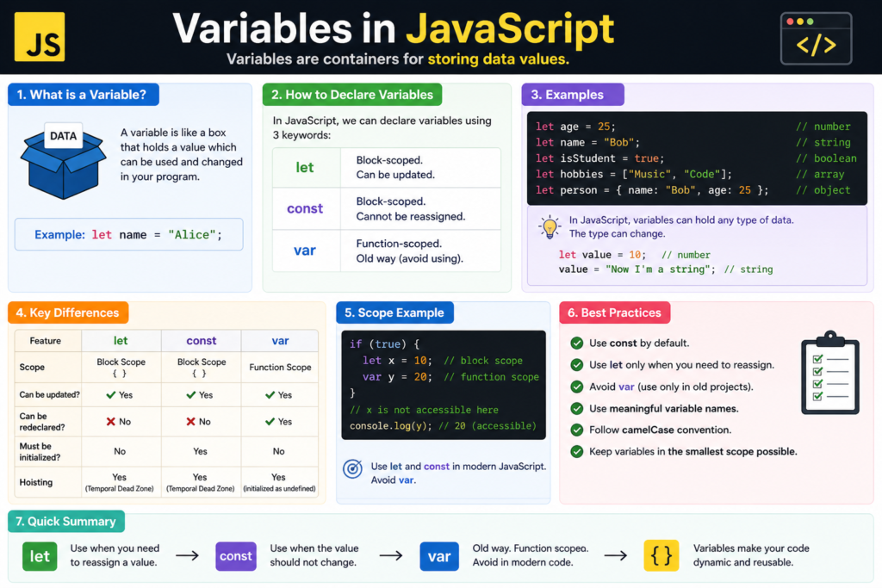Viewport: 882px width, 588px height.
Task: Click the checkmark beside 'Avoid var (use only in old projects).'
Action: click(x=576, y=387)
